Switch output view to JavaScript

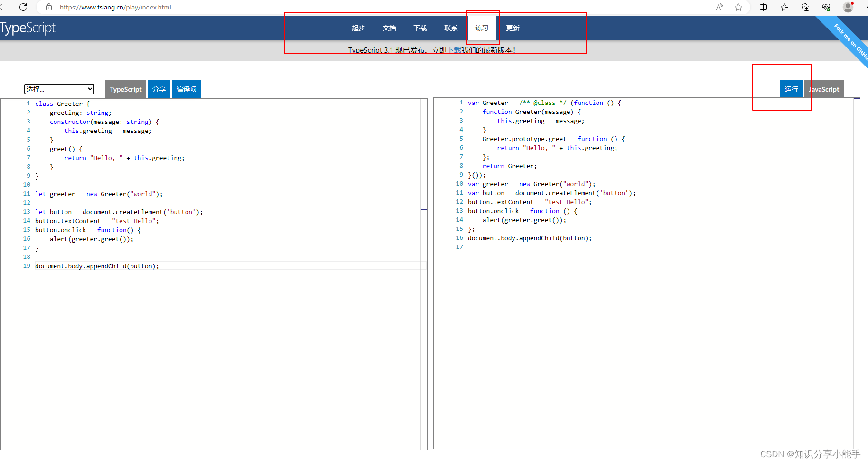click(824, 89)
